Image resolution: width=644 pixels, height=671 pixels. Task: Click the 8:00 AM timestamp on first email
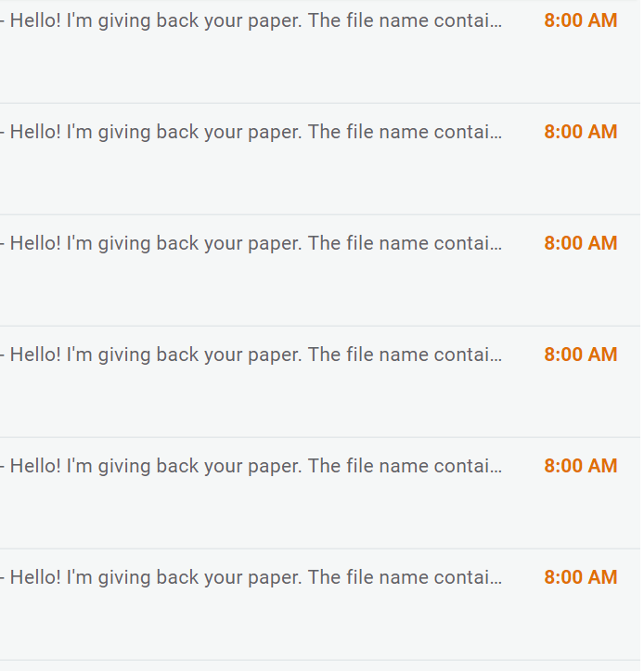click(580, 20)
